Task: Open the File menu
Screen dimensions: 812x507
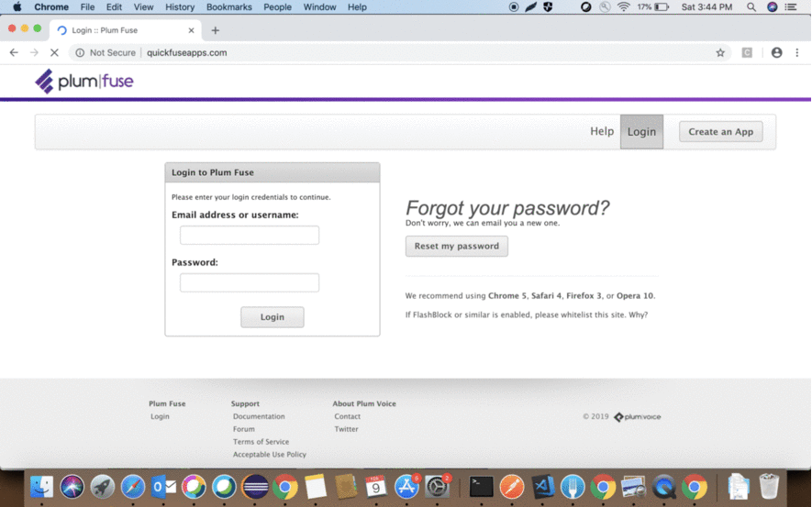Action: coord(87,6)
